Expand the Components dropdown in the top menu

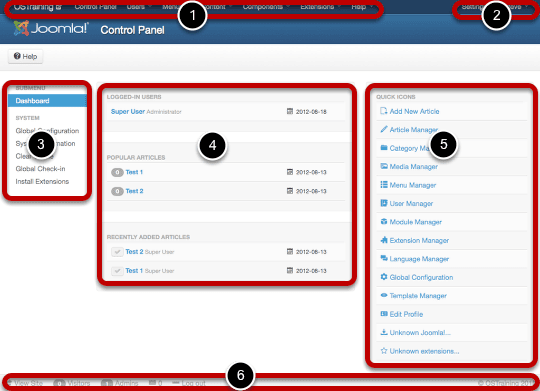266,7
